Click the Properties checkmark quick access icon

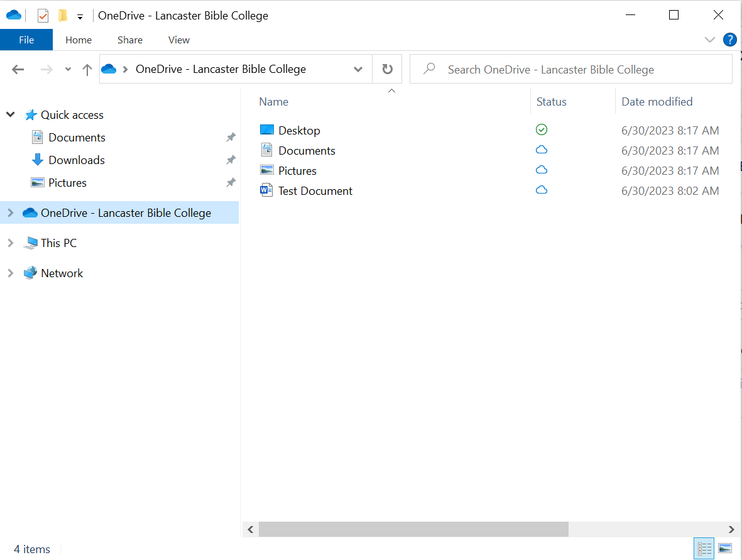(43, 16)
